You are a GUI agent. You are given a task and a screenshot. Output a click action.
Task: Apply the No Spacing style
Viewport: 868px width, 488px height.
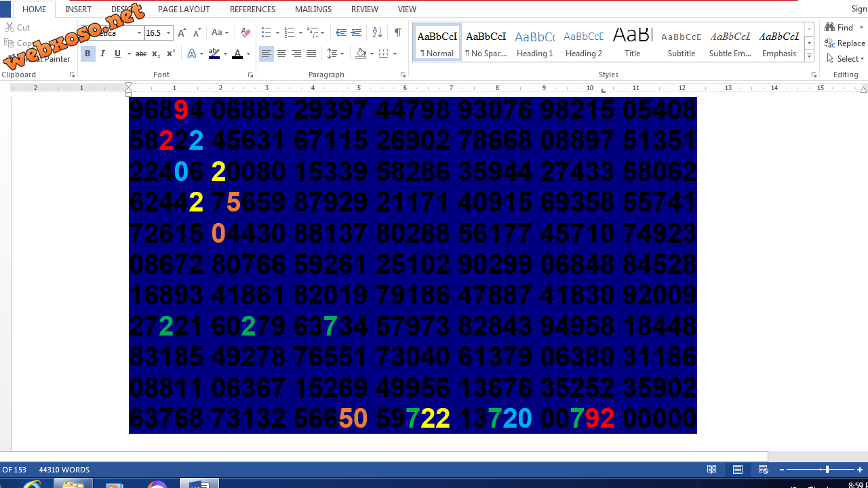(x=486, y=43)
